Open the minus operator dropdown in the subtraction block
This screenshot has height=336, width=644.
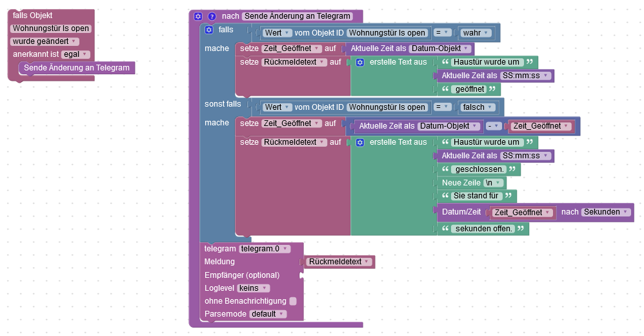[494, 126]
